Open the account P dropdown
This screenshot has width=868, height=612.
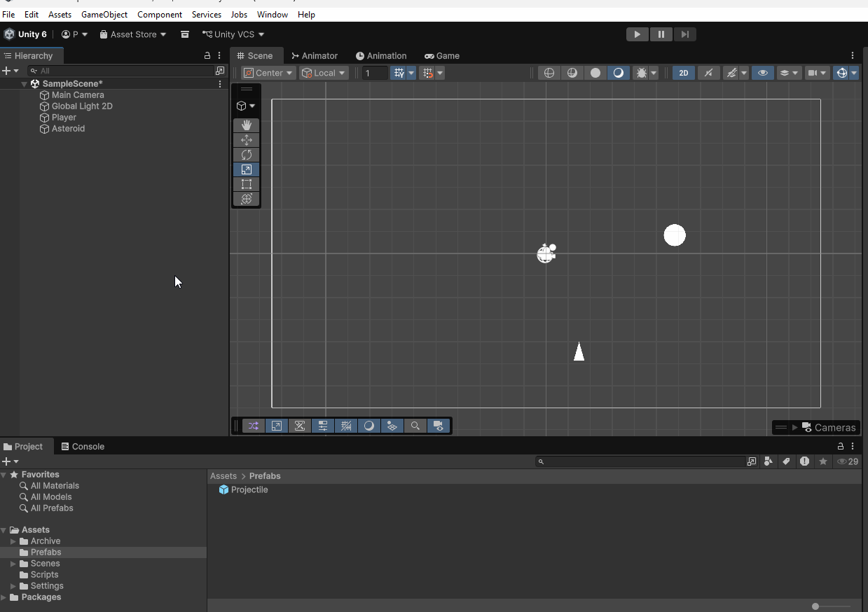coord(75,34)
